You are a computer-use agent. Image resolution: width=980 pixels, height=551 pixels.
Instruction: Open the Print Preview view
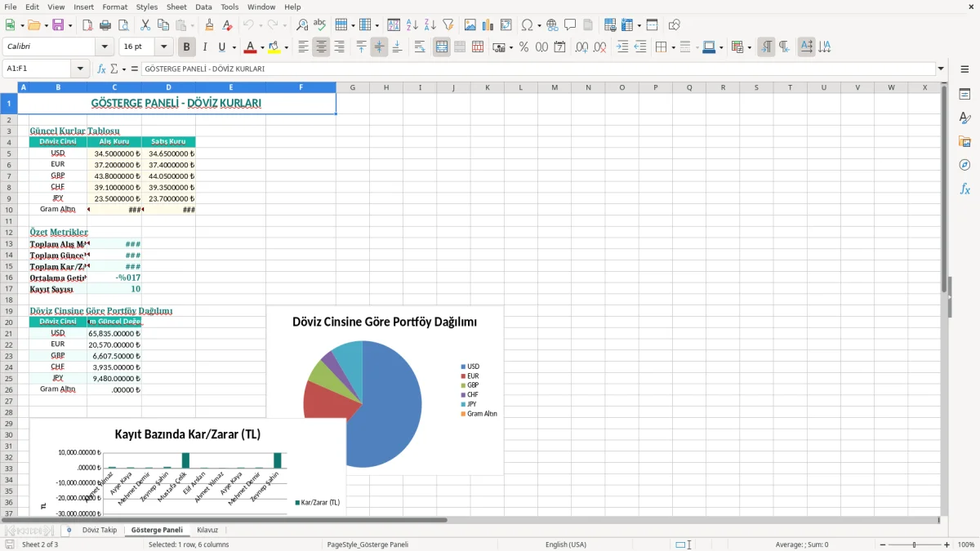coord(123,25)
